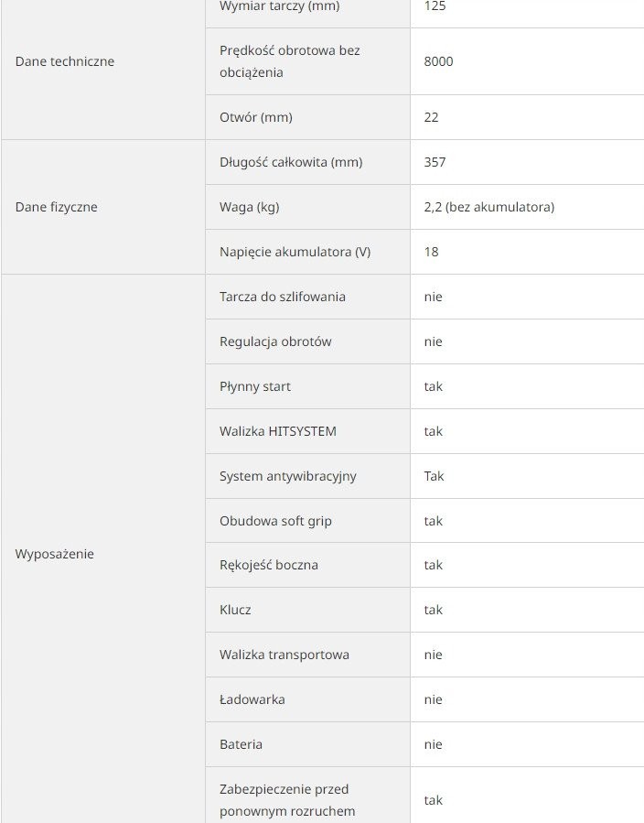Click the "Prędkość obrotowa bez obciążenia" label
644x823 pixels.
(290, 61)
